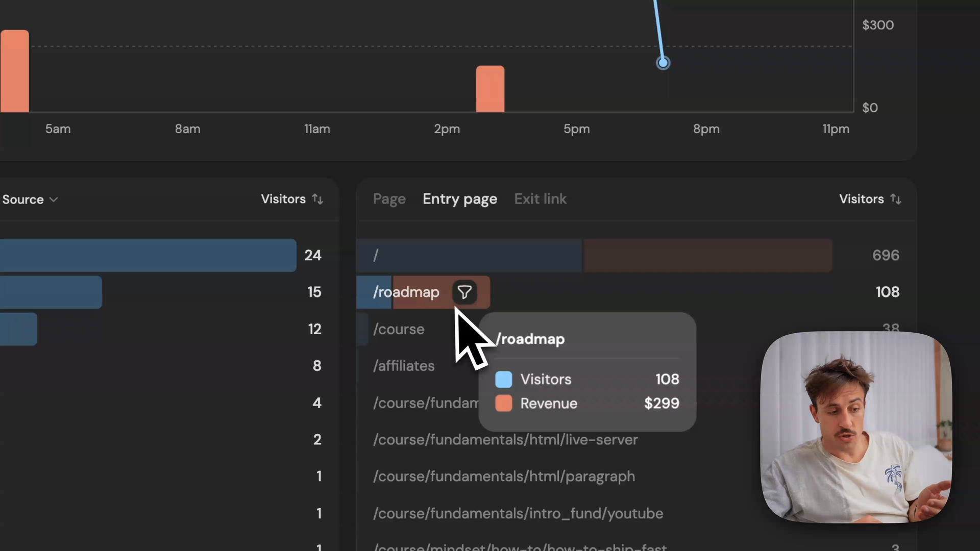980x551 pixels.
Task: Click sort arrows next to left Visitors header
Action: point(317,199)
